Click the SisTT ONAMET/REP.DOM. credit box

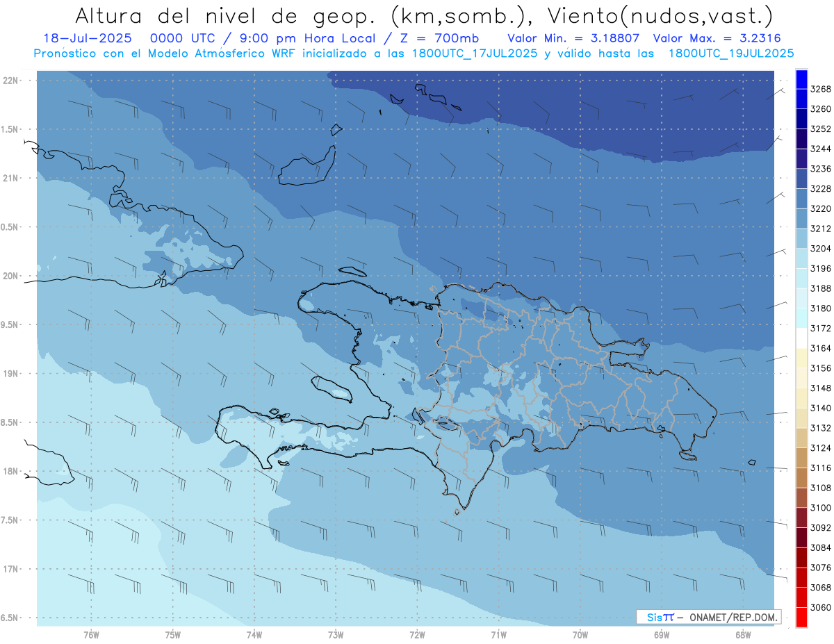[x=708, y=617]
